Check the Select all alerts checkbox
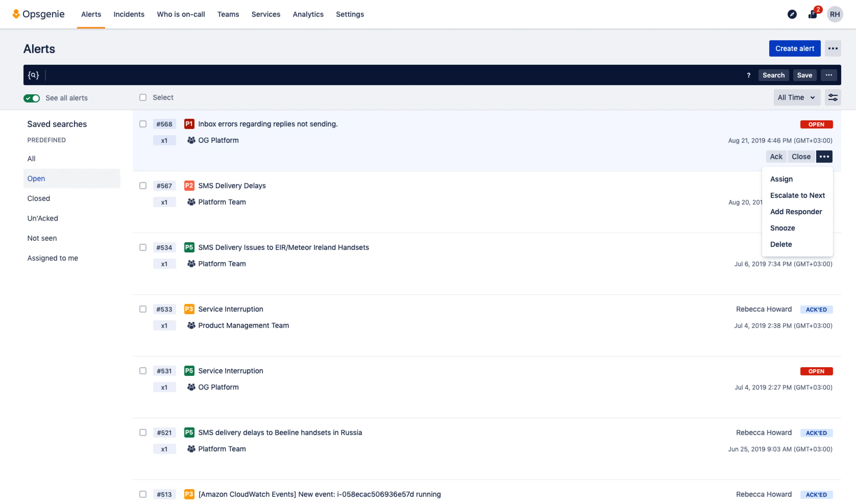This screenshot has width=856, height=504. 143,97
